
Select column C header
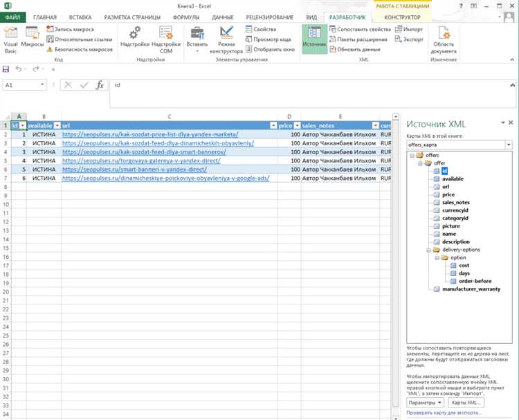click(169, 116)
